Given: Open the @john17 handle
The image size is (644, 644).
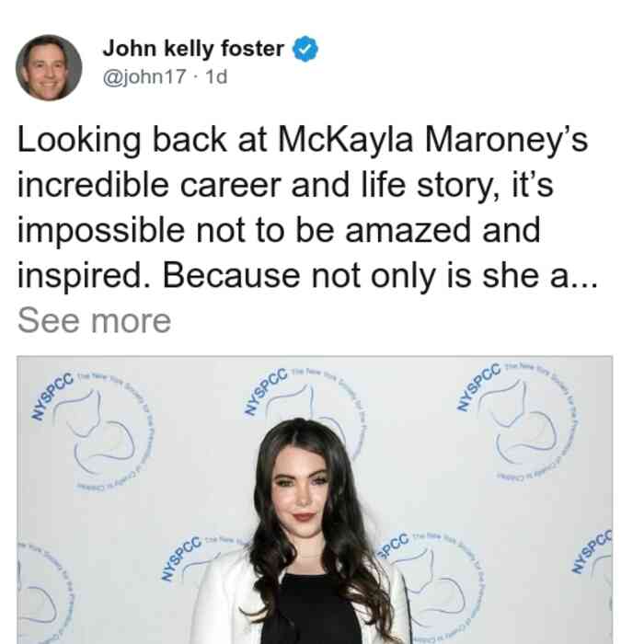Looking at the screenshot, I should (x=144, y=76).
